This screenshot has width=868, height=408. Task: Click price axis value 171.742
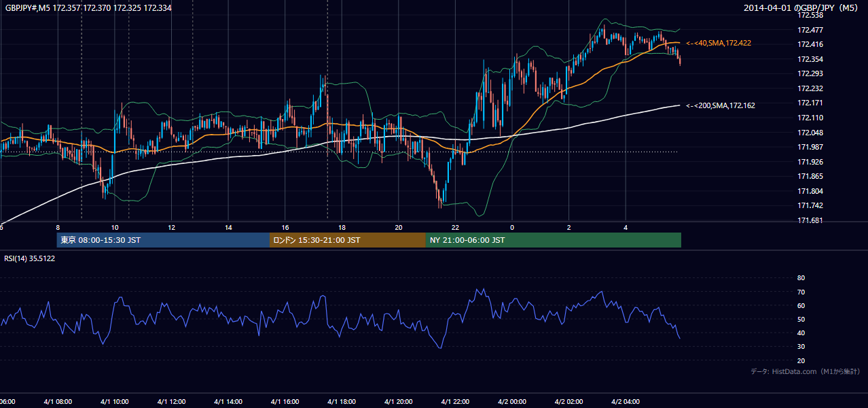coord(810,205)
